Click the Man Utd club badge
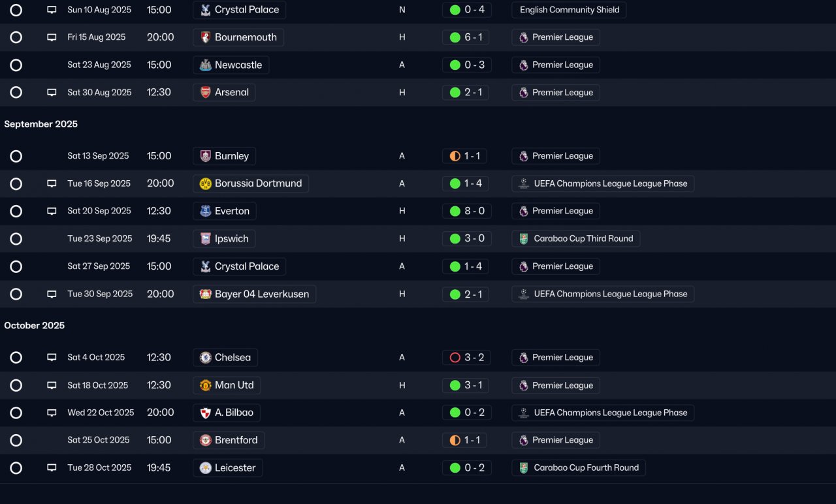Viewport: 836px width, 504px height. 205,385
